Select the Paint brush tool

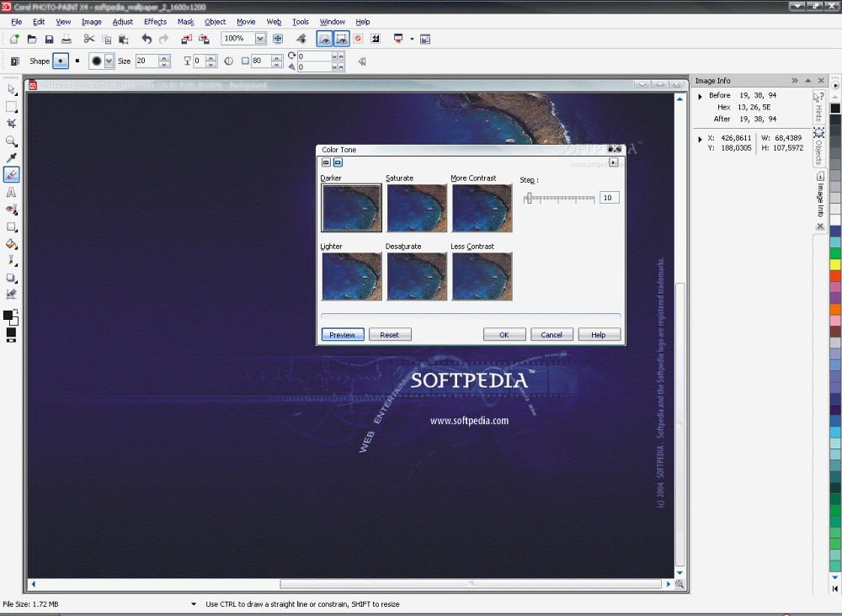11,261
